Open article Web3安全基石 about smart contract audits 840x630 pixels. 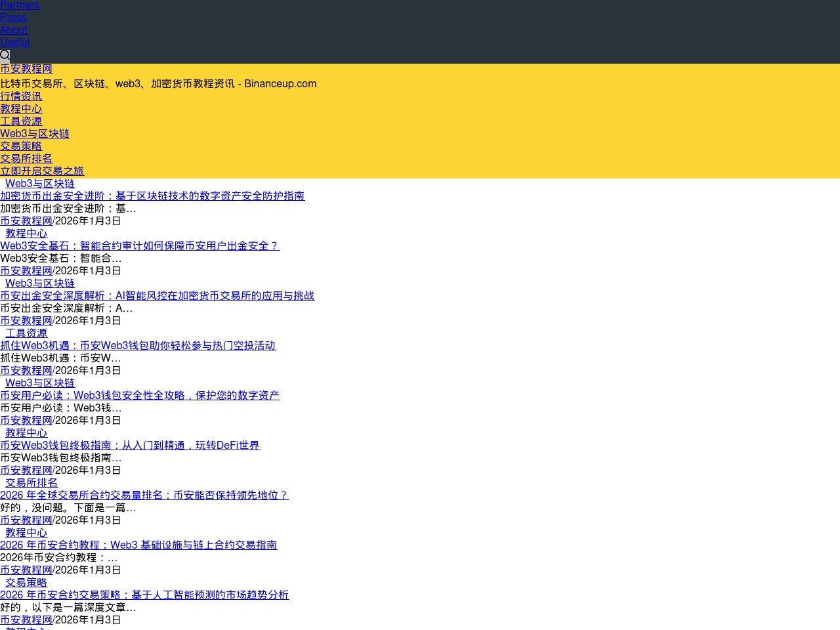click(x=140, y=246)
